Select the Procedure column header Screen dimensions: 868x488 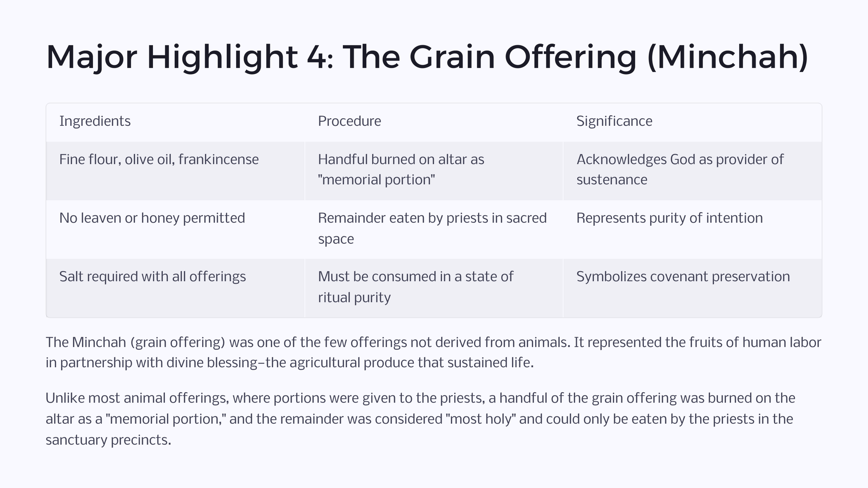[x=434, y=122]
